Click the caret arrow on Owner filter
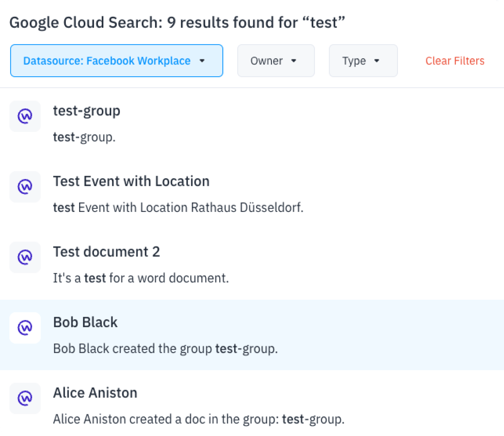504x436 pixels. coord(294,61)
